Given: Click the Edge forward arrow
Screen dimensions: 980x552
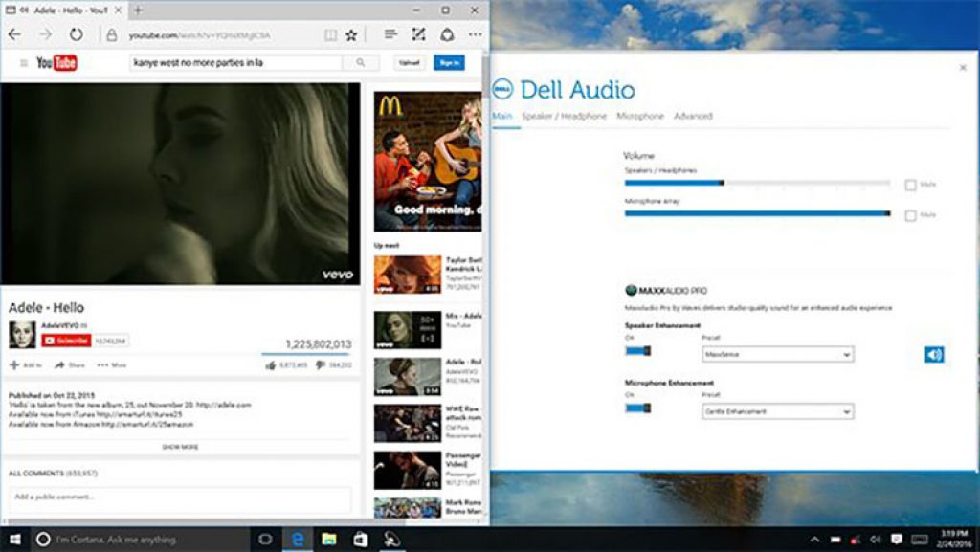Looking at the screenshot, I should coord(46,35).
